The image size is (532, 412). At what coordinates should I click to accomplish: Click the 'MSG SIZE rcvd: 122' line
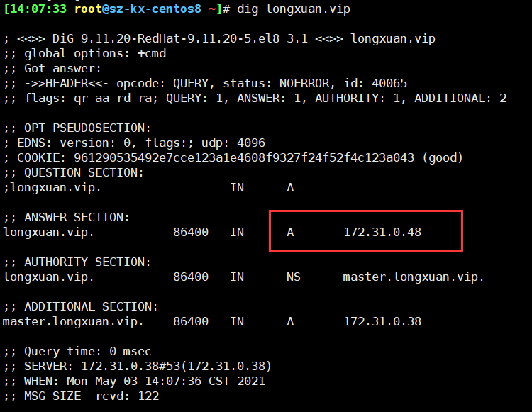tap(81, 396)
